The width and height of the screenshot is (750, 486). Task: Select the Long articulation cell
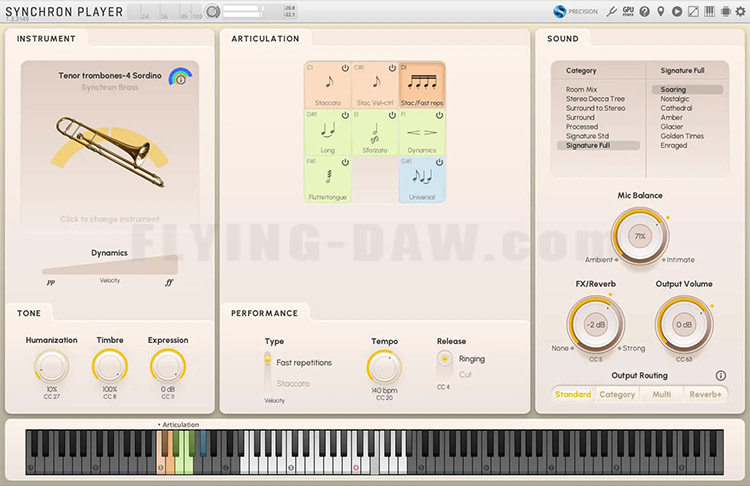pyautogui.click(x=328, y=133)
